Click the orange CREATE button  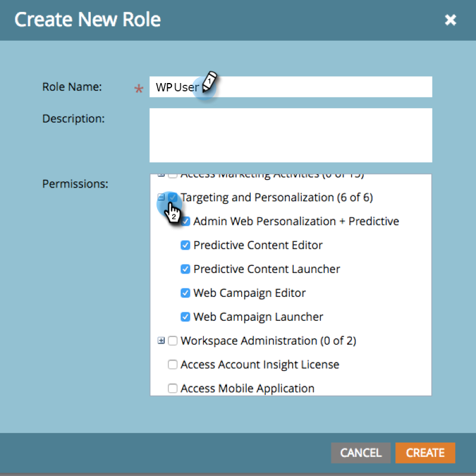pos(425,453)
